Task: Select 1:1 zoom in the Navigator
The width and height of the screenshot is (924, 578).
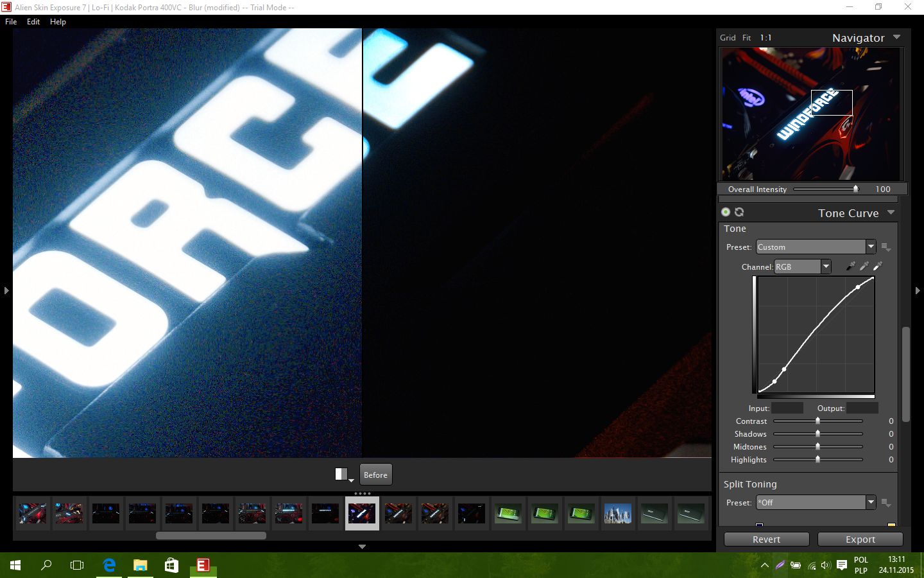Action: [766, 38]
